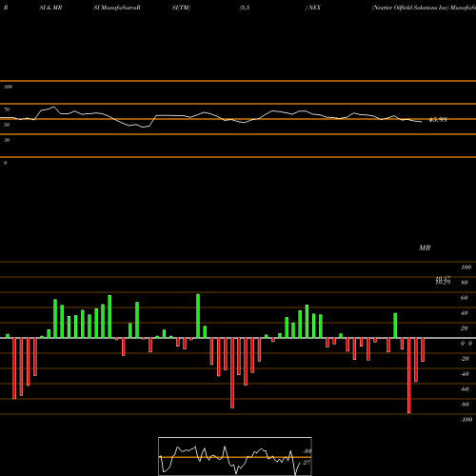Click the -60 label on MR axis
Viewport: 476px width, 476px height.
pyautogui.click(x=465, y=389)
